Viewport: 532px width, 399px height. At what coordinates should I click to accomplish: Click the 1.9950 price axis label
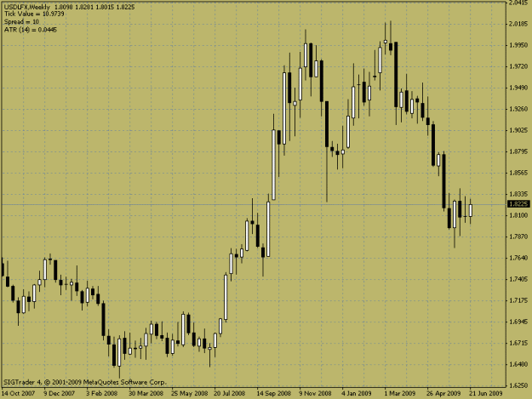pyautogui.click(x=518, y=45)
